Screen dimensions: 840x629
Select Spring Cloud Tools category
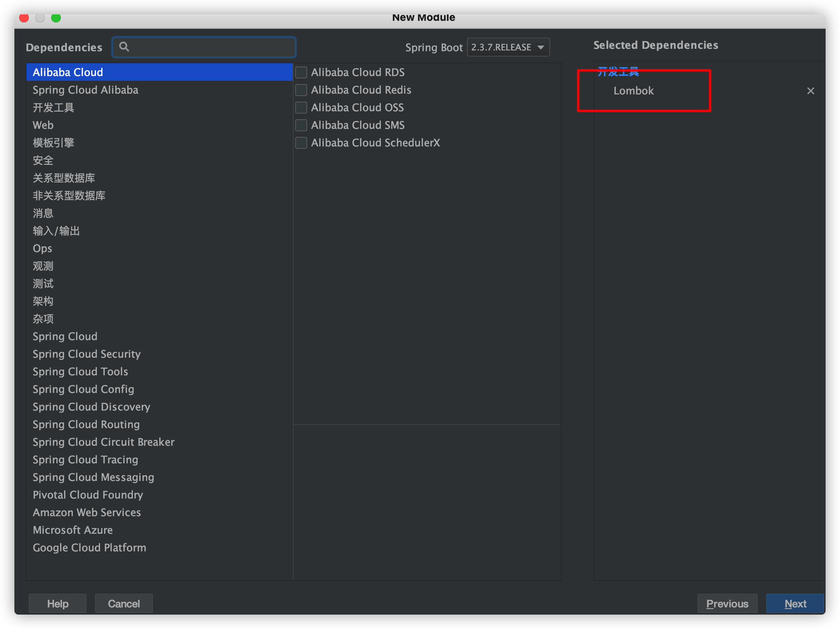click(159, 371)
